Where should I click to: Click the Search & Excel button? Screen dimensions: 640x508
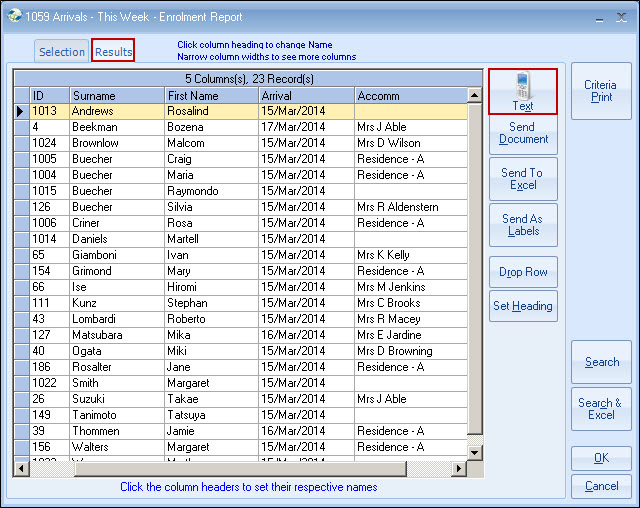[x=601, y=409]
